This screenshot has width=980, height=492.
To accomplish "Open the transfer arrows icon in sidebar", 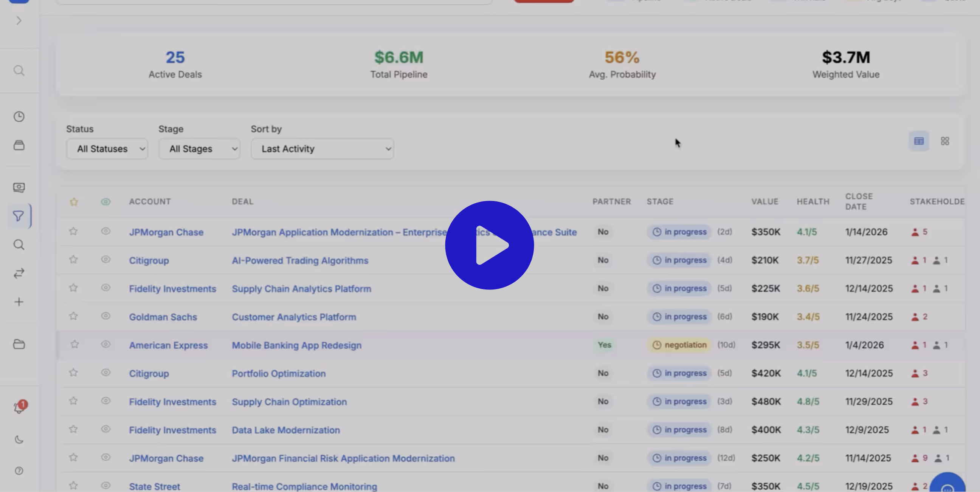I will pyautogui.click(x=19, y=273).
